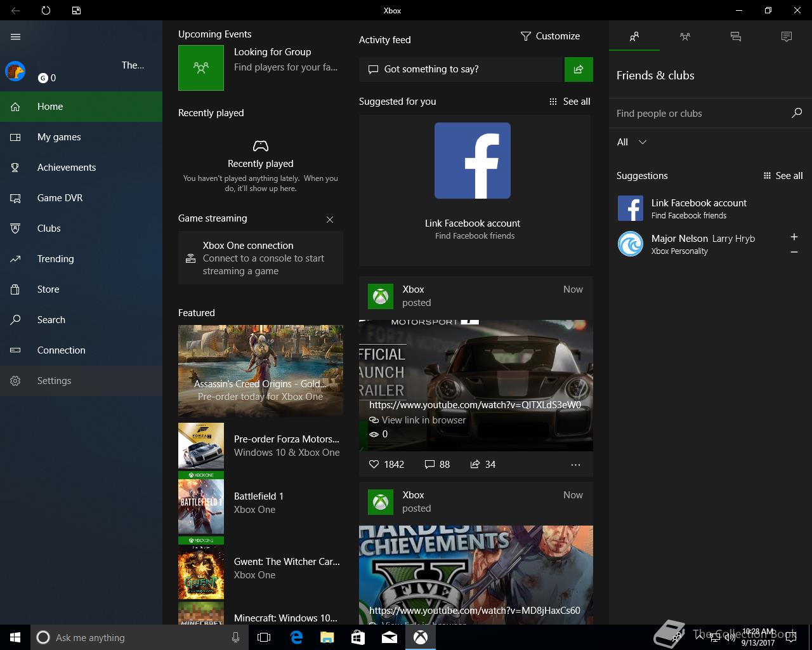
Task: Open Settings in the sidebar
Action: point(81,381)
